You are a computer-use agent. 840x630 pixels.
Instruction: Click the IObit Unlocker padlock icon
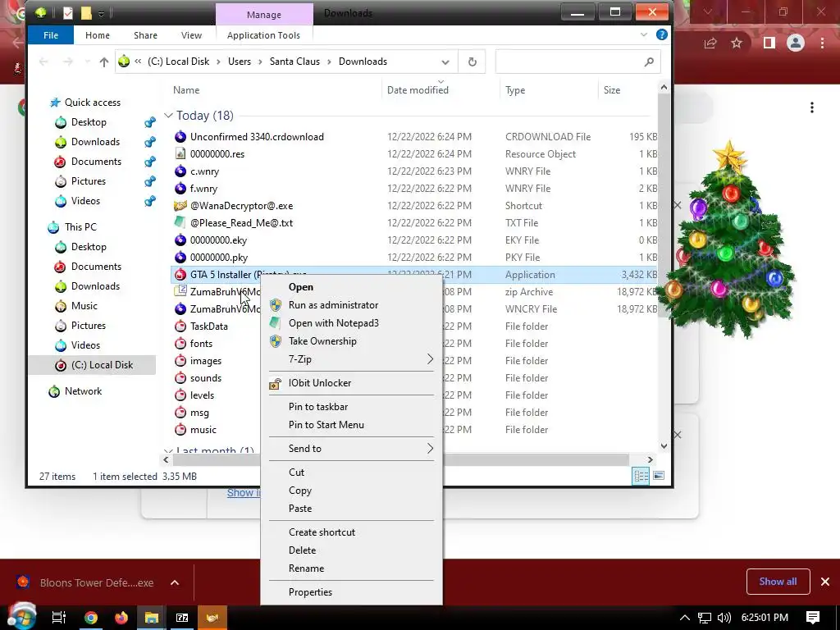coord(276,383)
